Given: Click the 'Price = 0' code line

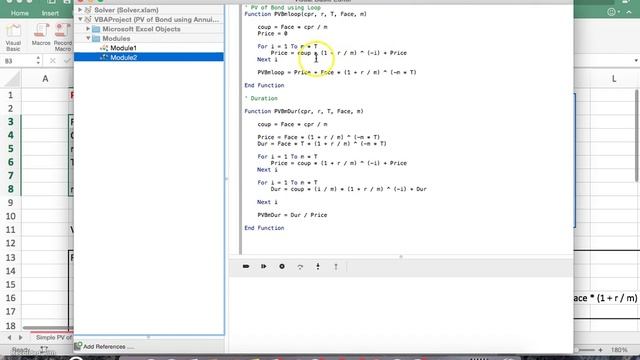Looking at the screenshot, I should pos(272,33).
